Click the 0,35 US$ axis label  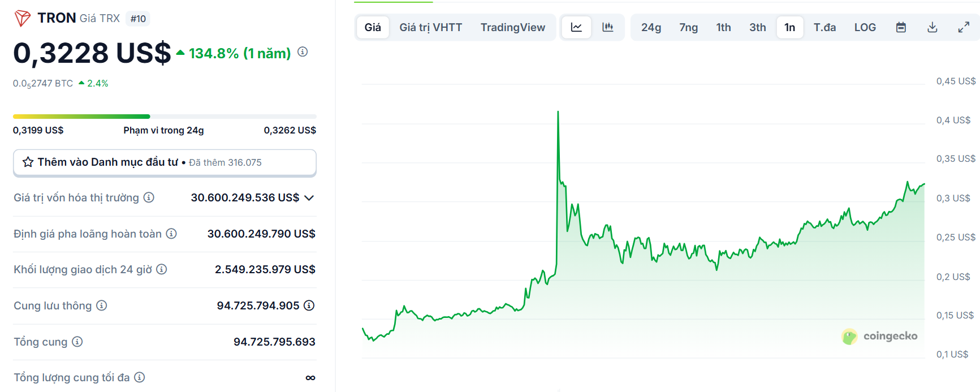coord(956,158)
